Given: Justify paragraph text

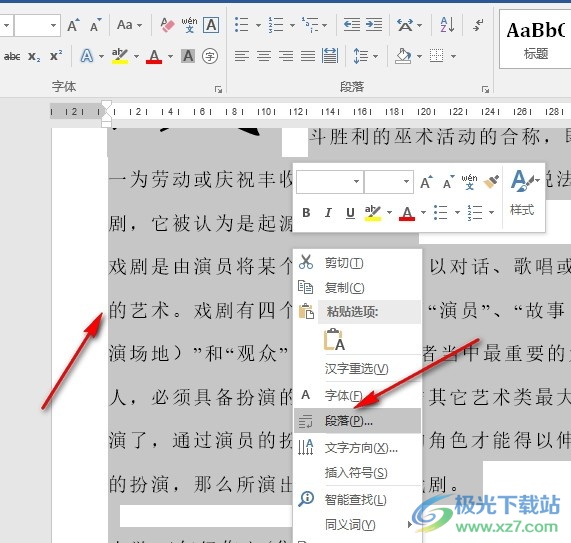Looking at the screenshot, I should 308,56.
